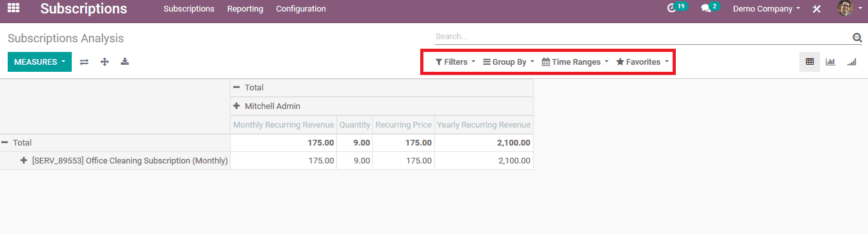Switch to bar chart graph view
This screenshot has height=234, width=868.
[x=830, y=62]
